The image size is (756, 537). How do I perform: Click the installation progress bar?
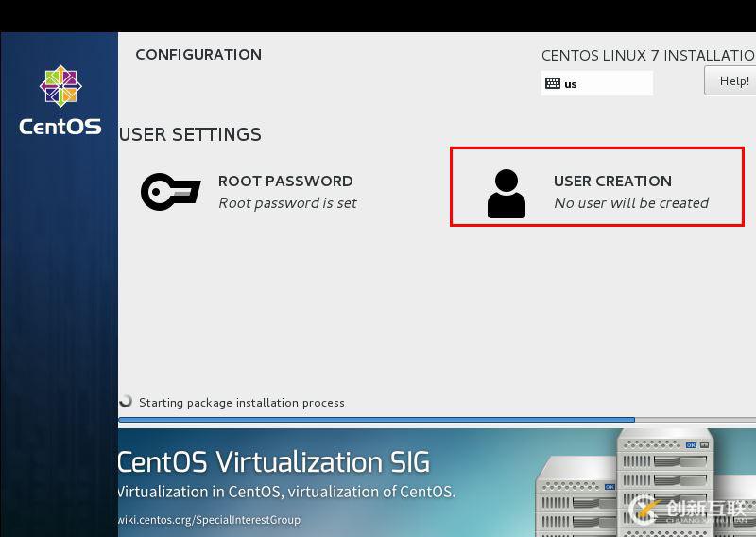click(x=437, y=419)
